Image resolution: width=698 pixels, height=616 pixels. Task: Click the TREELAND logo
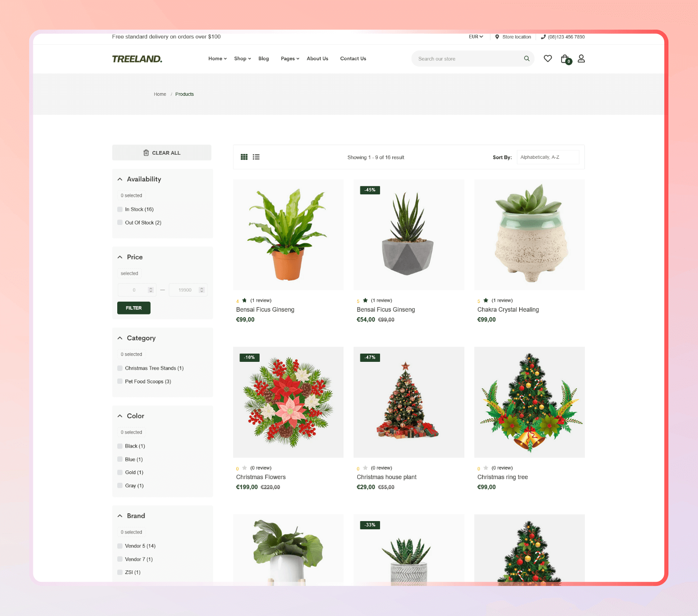[137, 59]
